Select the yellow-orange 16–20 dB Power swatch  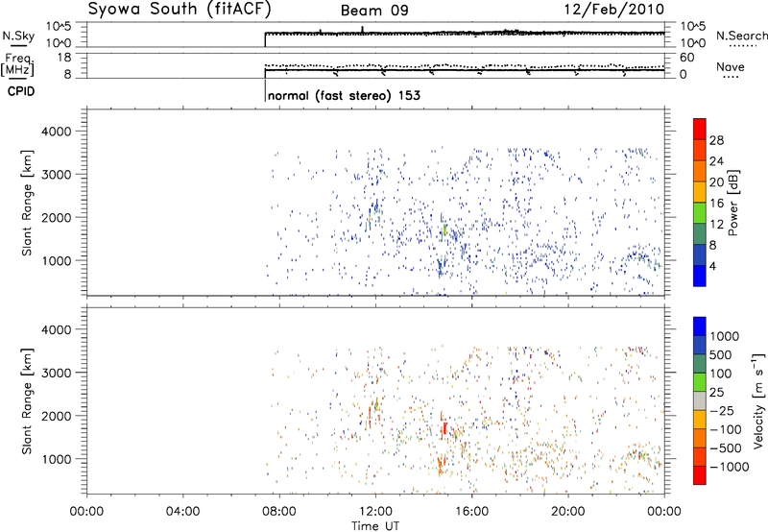pyautogui.click(x=700, y=191)
